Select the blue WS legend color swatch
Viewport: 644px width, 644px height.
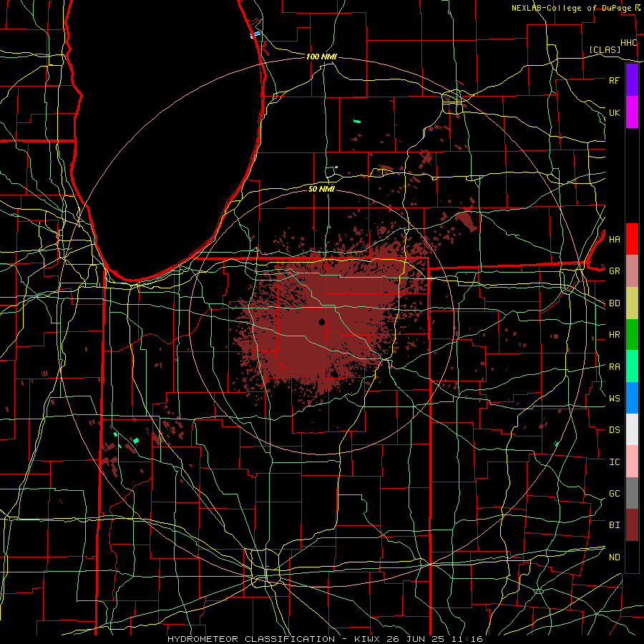[x=632, y=398]
